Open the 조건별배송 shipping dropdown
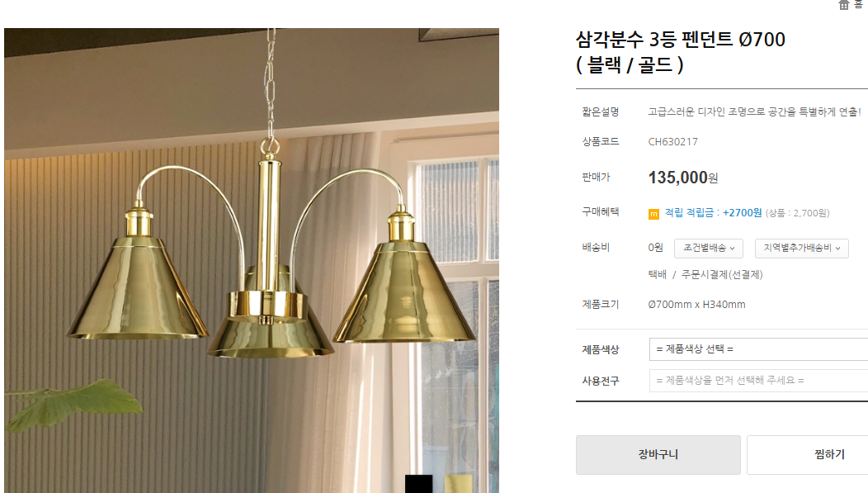Image resolution: width=868 pixels, height=493 pixels. point(709,249)
